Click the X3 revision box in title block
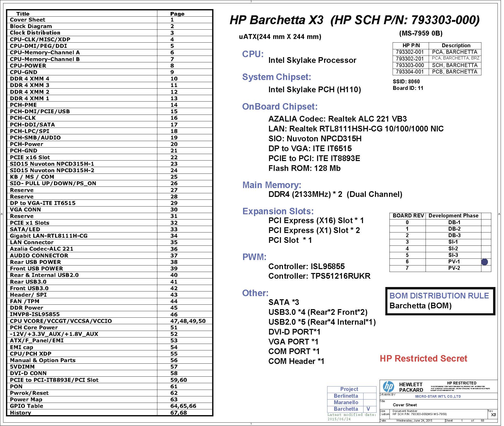 (x=493, y=415)
